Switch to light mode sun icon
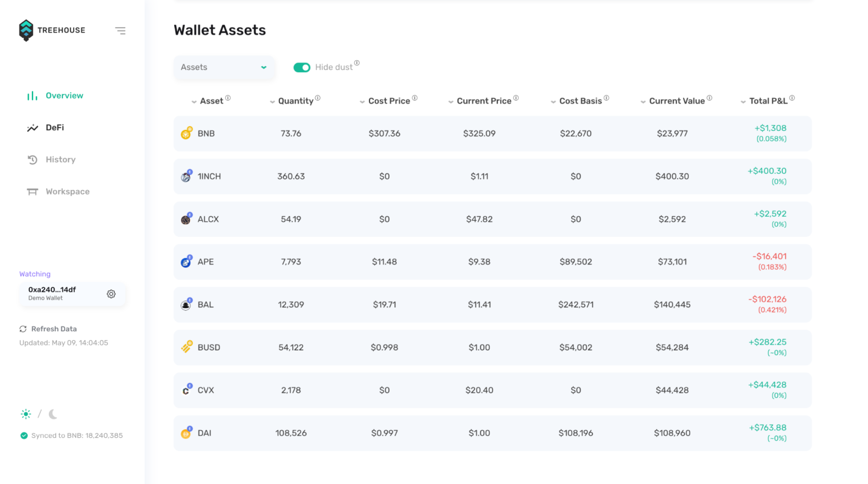The width and height of the screenshot is (868, 484). tap(26, 414)
